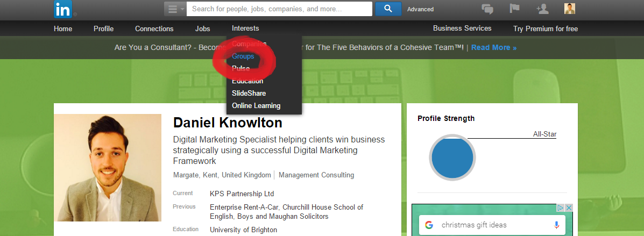
Task: Click the blue Profile Strength circle meter
Action: [x=452, y=159]
